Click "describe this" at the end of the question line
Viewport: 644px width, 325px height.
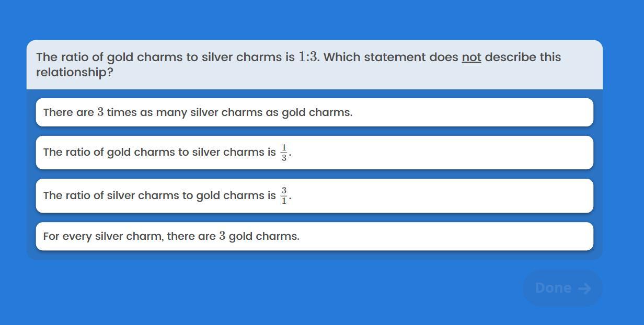pos(523,57)
